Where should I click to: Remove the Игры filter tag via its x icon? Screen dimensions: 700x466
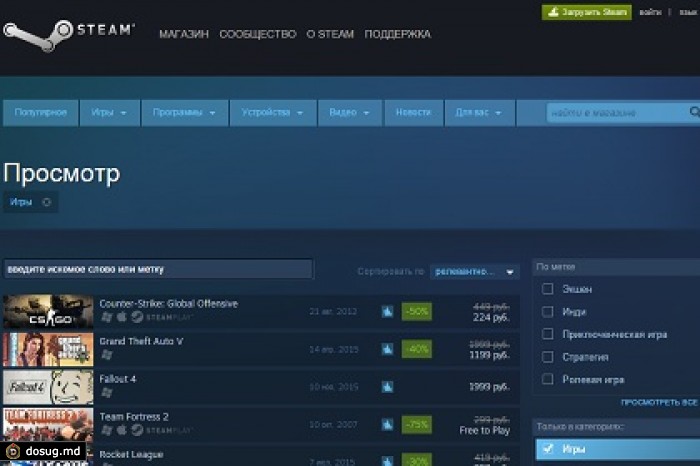[x=46, y=202]
